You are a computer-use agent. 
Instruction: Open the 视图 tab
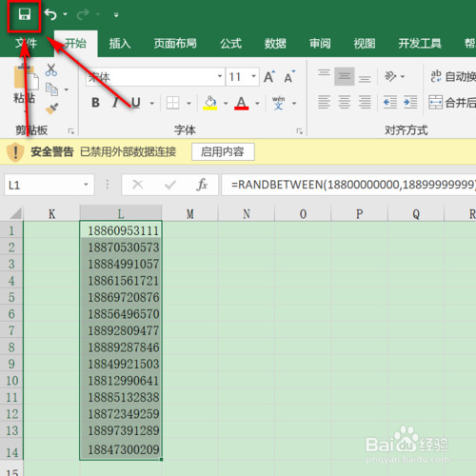365,44
